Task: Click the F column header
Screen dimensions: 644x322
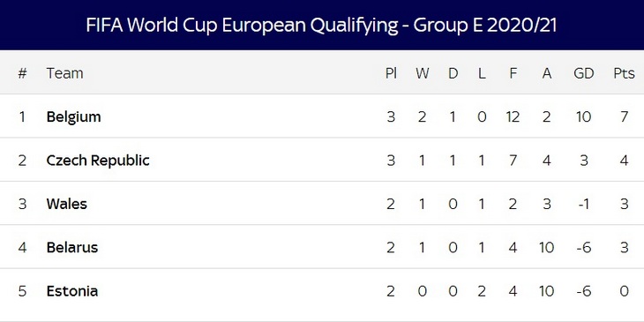Action: click(513, 73)
